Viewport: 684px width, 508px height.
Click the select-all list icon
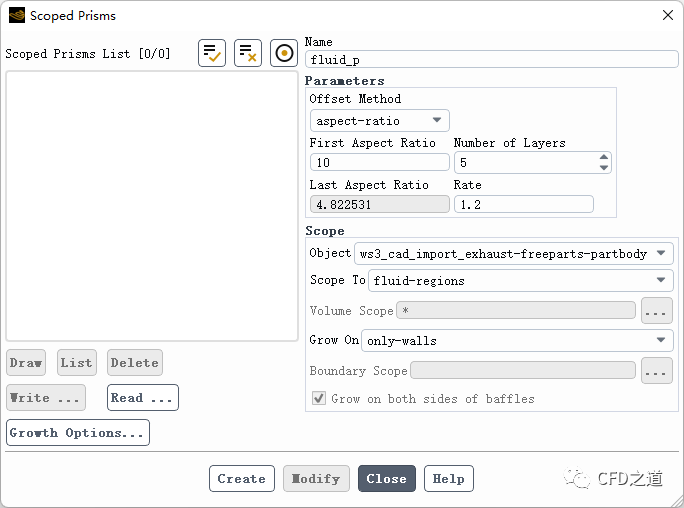click(x=212, y=53)
